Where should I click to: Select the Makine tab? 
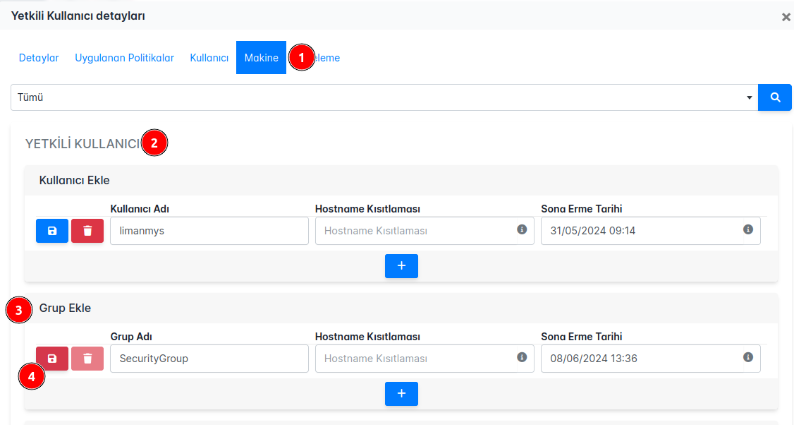[261, 58]
